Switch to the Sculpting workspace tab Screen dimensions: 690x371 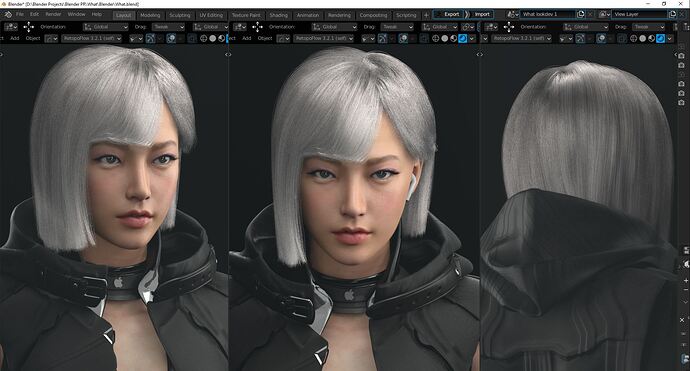(x=180, y=15)
